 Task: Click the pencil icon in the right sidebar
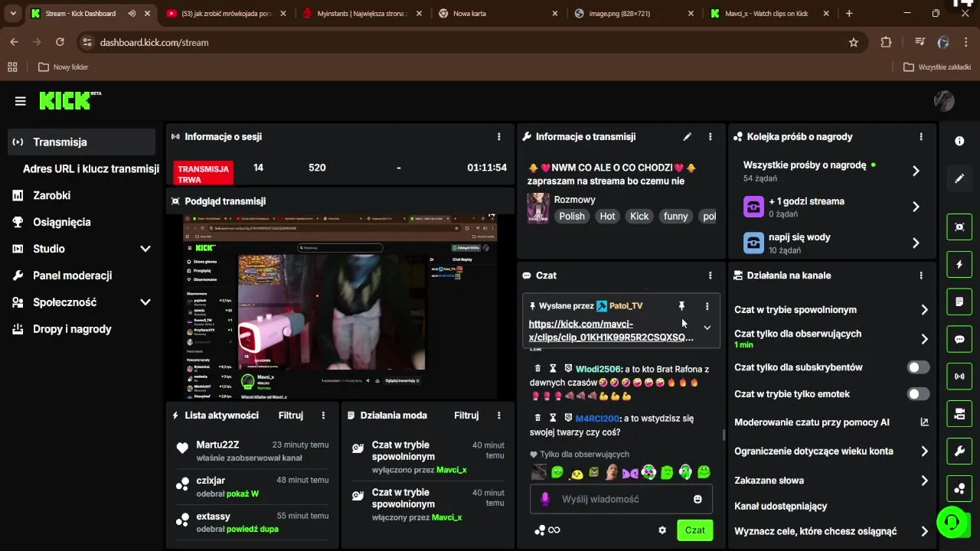coord(959,178)
